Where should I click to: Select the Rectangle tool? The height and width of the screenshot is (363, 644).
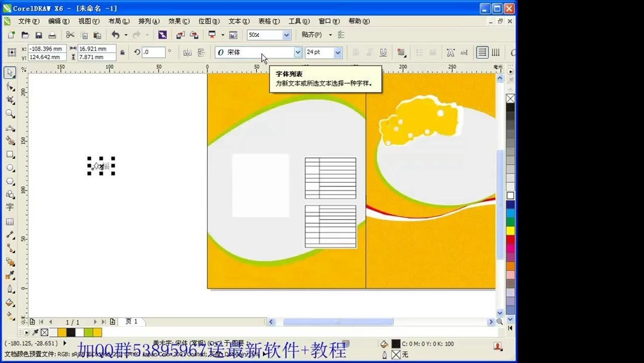[10, 154]
